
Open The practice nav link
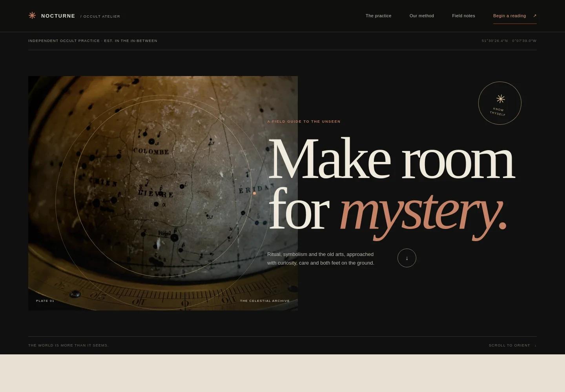click(x=379, y=16)
